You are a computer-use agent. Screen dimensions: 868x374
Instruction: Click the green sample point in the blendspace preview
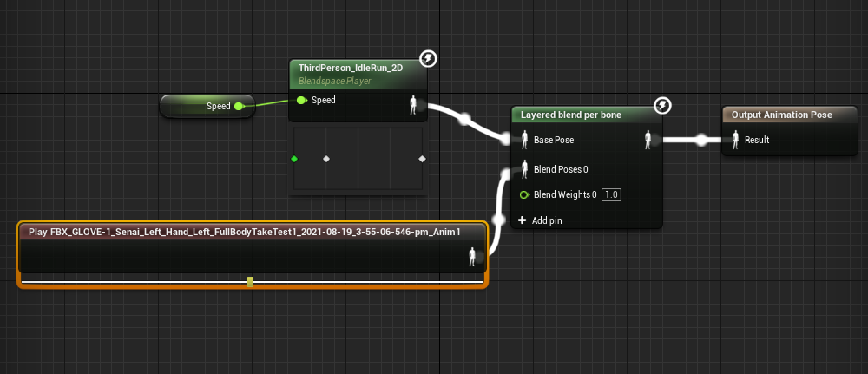[x=294, y=159]
